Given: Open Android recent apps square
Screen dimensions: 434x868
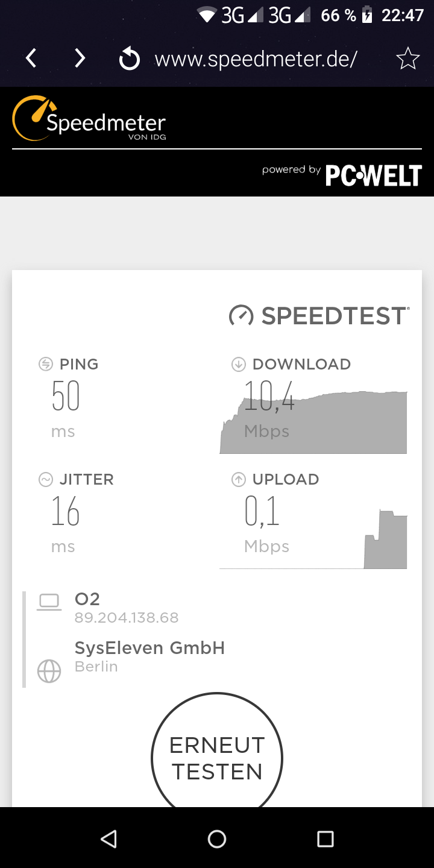Looking at the screenshot, I should 325,838.
